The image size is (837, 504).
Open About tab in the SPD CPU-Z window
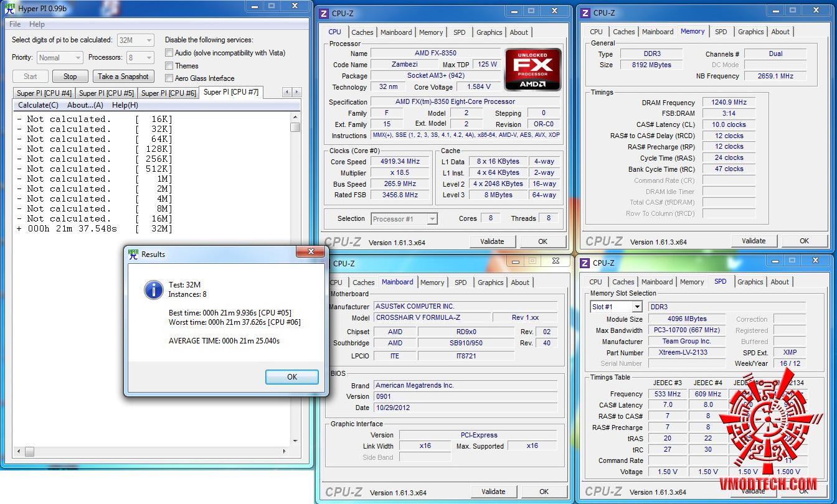(x=780, y=282)
